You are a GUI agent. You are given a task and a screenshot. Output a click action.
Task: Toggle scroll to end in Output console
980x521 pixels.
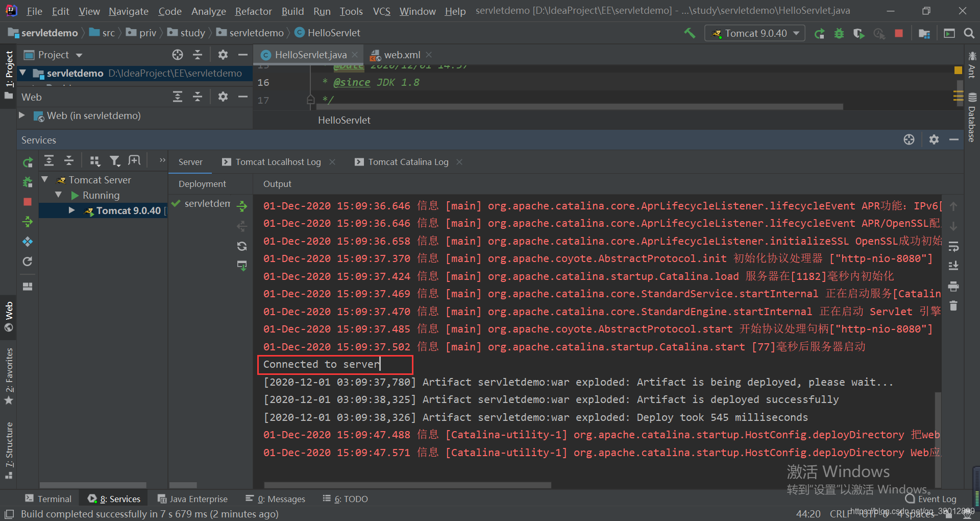[x=953, y=266]
